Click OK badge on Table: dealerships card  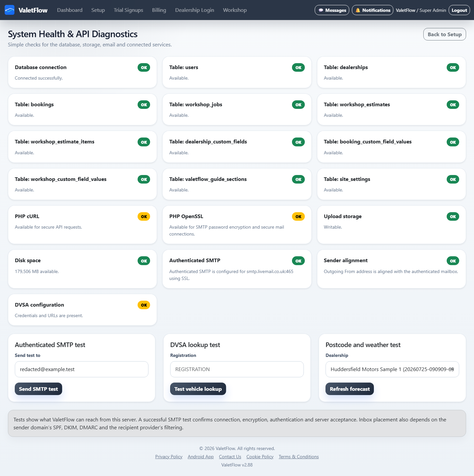453,67
